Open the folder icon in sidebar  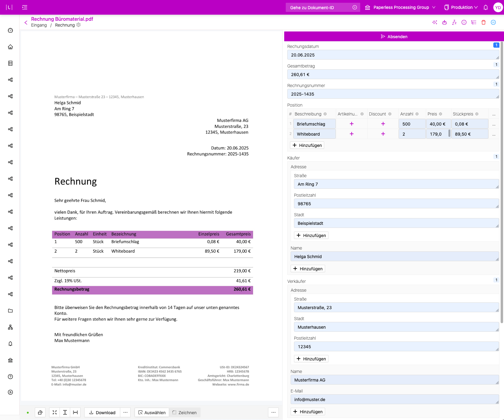[x=10, y=311]
